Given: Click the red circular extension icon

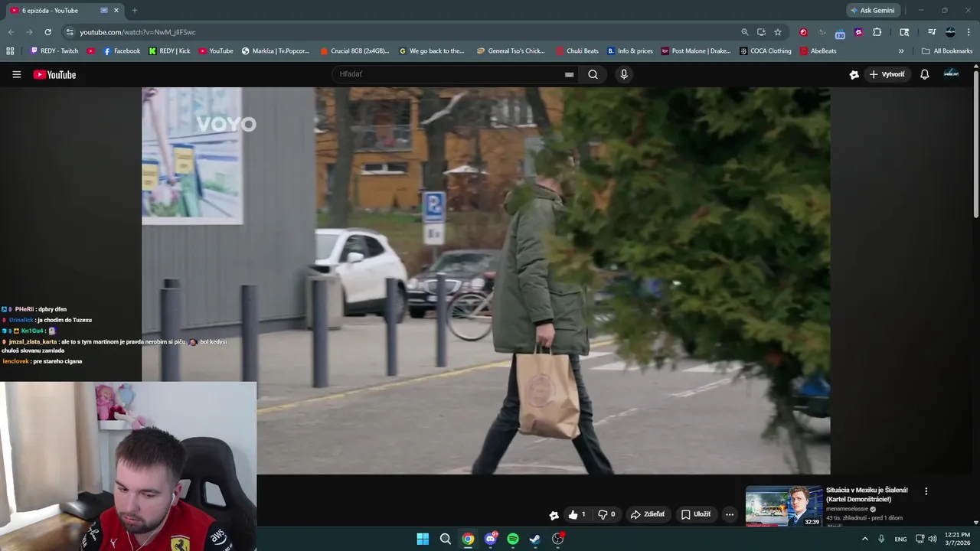Looking at the screenshot, I should pyautogui.click(x=803, y=32).
